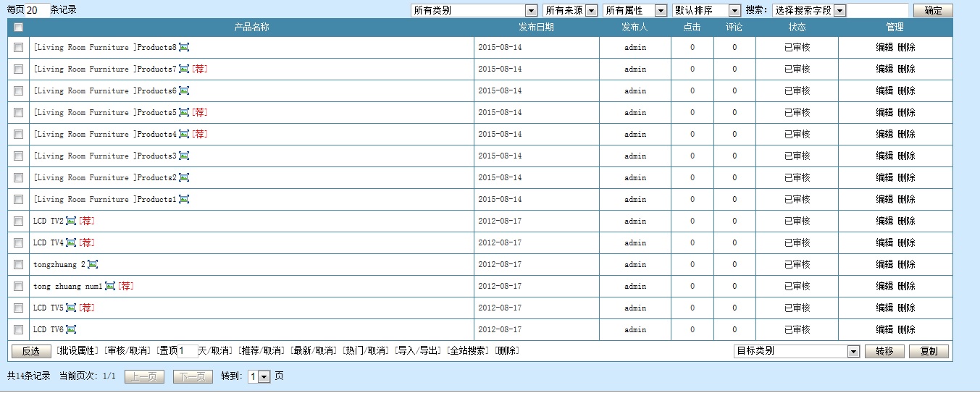Viewport: 980px width, 393px height.
Task: Click the Products2 product name
Action: [157, 178]
